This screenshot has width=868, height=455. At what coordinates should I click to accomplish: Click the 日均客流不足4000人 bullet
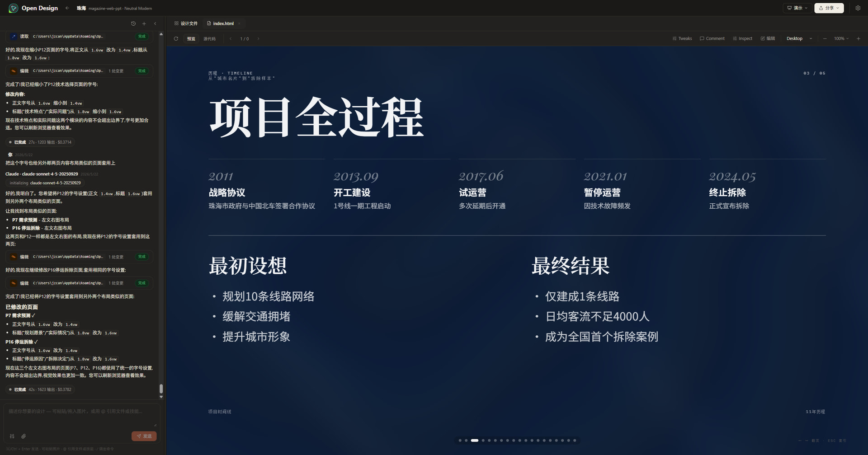coord(597,316)
